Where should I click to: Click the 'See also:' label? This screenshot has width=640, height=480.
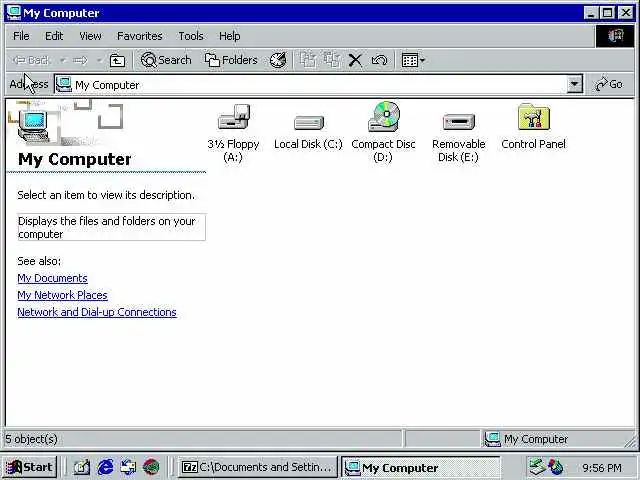(x=39, y=261)
